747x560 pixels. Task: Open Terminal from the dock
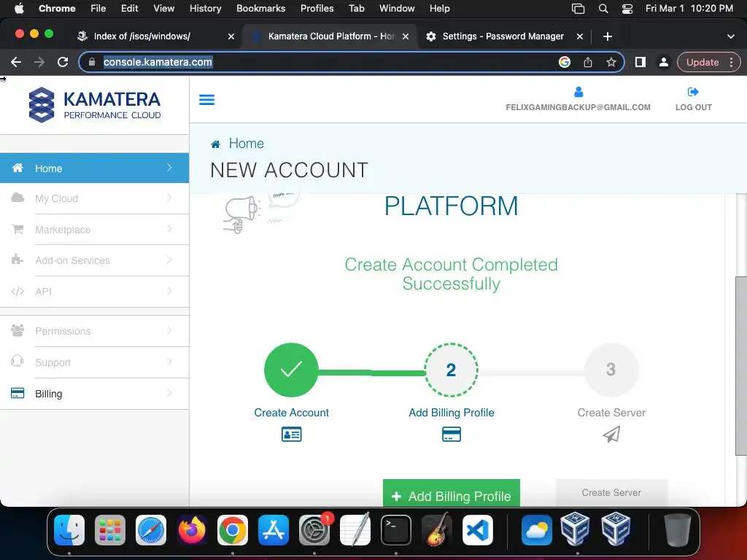[396, 530]
